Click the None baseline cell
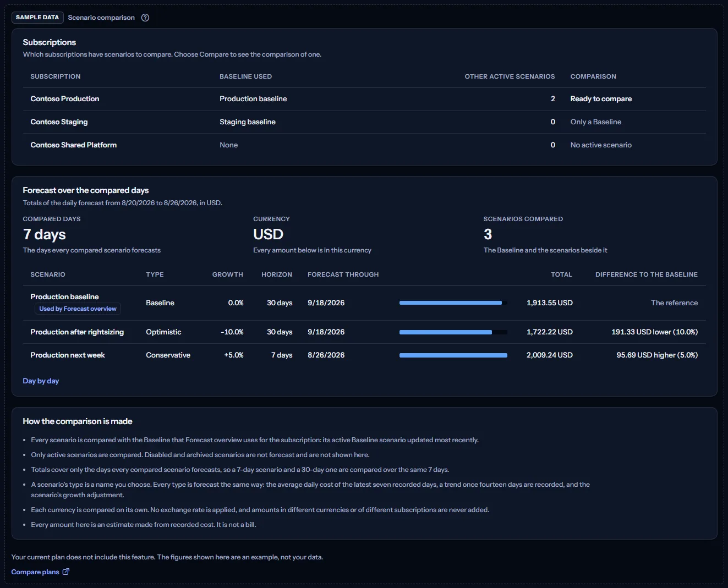728x588 pixels. [x=229, y=145]
